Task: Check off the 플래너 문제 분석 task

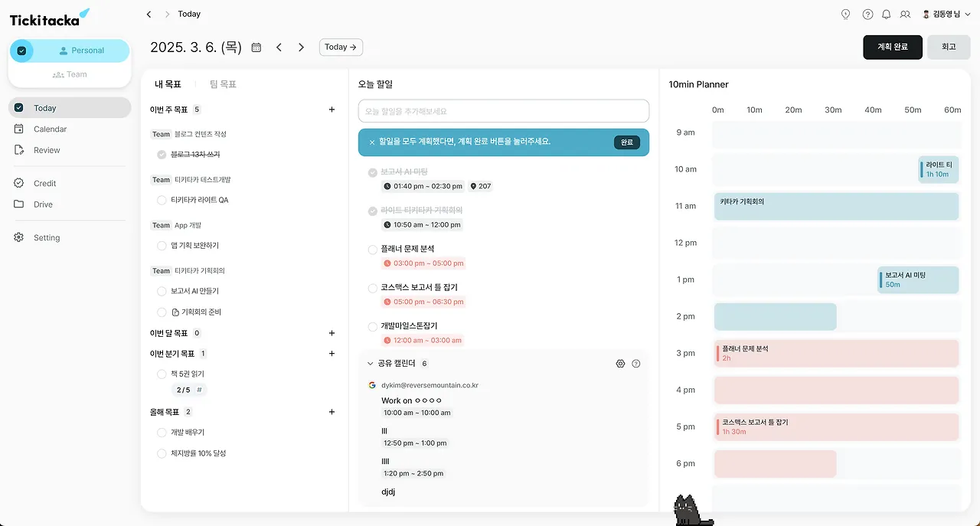Action: click(373, 249)
